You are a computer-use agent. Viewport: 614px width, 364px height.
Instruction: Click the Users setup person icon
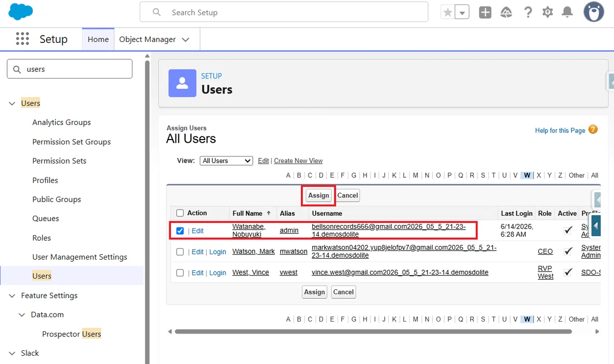[182, 83]
